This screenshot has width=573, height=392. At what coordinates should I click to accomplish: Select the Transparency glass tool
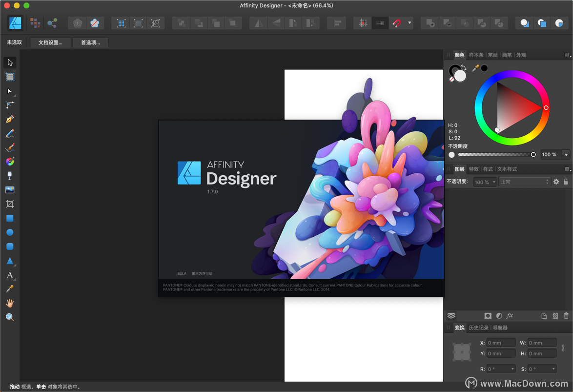[x=10, y=176]
